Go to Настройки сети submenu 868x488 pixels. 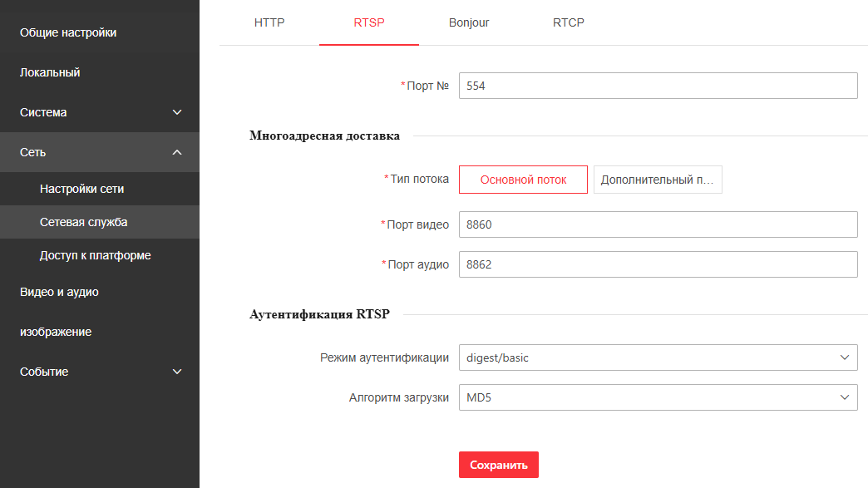(81, 189)
